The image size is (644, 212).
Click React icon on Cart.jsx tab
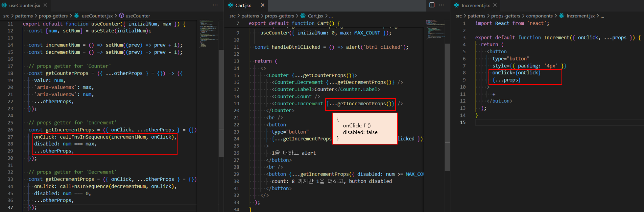(230, 5)
